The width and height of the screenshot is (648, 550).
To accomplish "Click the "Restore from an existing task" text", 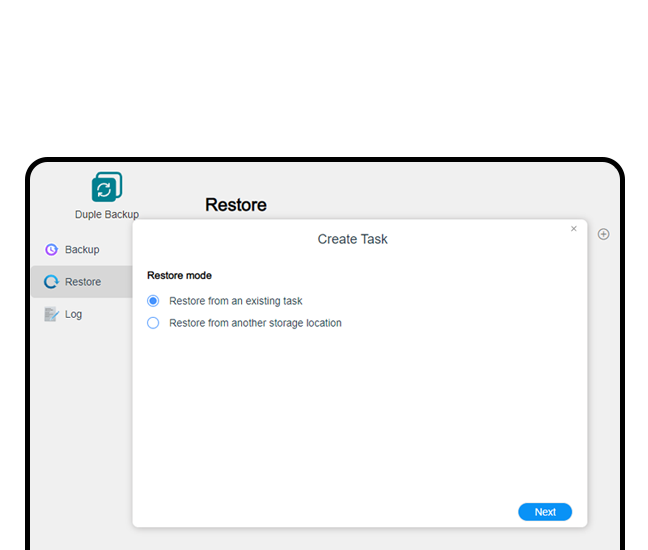I will click(x=235, y=301).
